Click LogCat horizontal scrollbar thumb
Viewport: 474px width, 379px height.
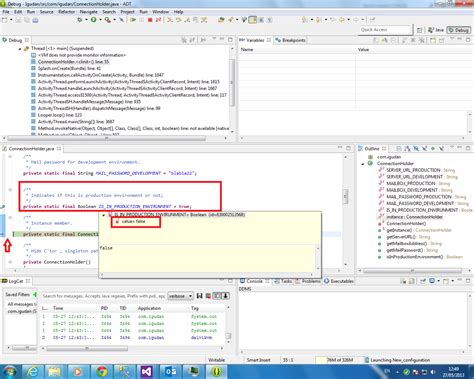pos(87,348)
